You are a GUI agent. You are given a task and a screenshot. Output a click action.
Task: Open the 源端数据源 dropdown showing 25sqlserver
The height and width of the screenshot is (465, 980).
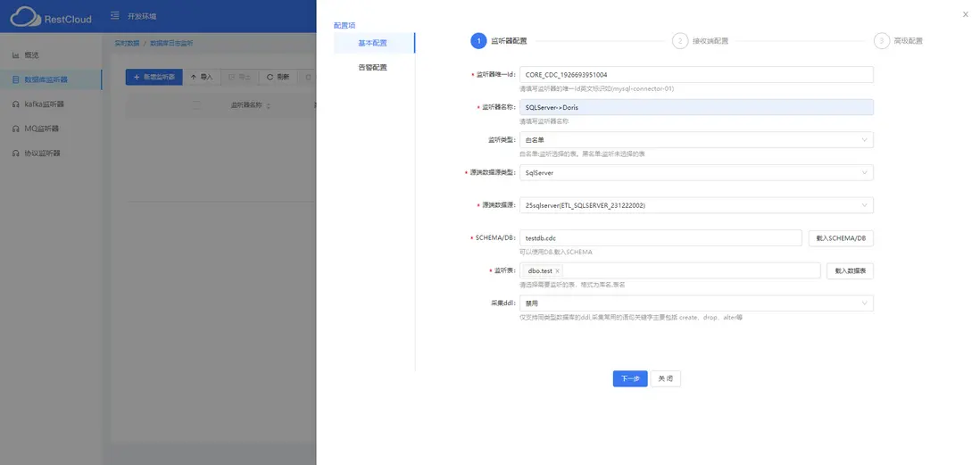coord(696,205)
